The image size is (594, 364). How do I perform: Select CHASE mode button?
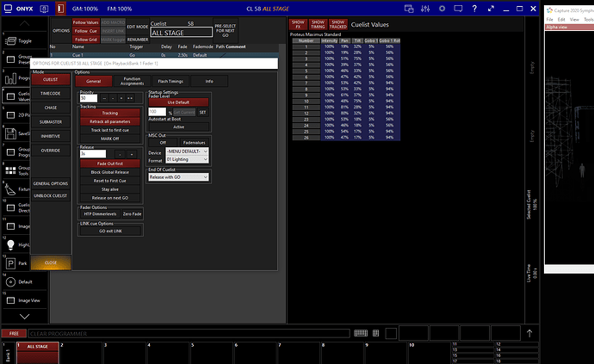point(51,108)
